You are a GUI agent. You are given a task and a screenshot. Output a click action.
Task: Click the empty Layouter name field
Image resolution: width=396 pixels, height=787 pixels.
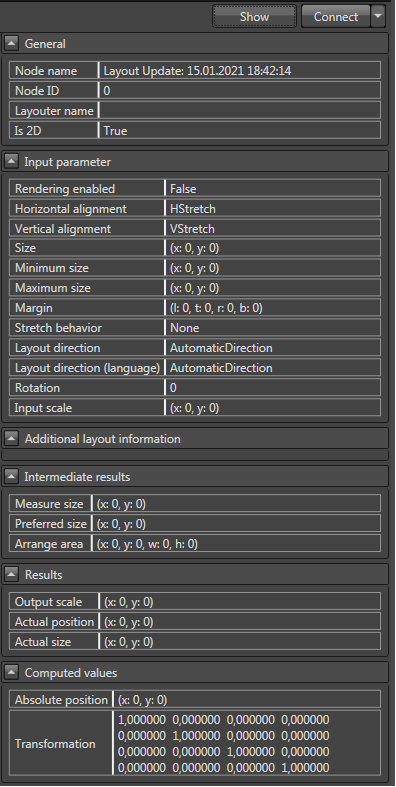[240, 110]
